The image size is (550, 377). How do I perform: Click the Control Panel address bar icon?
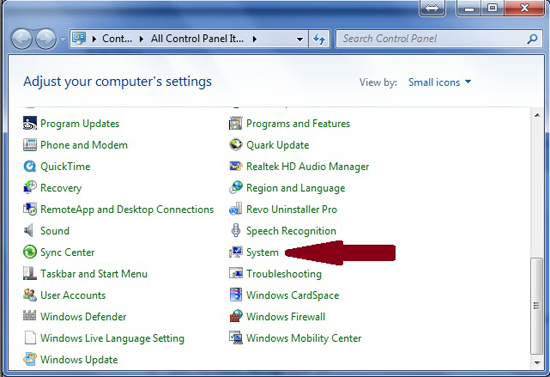click(x=79, y=38)
